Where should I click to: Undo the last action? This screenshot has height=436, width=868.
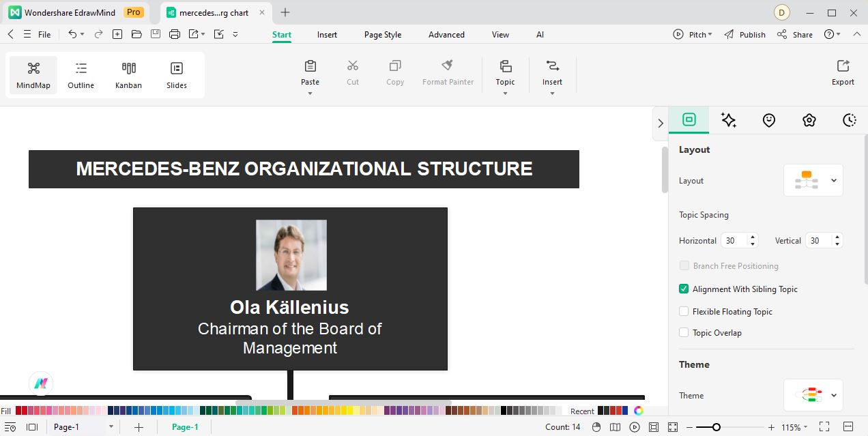coord(72,34)
